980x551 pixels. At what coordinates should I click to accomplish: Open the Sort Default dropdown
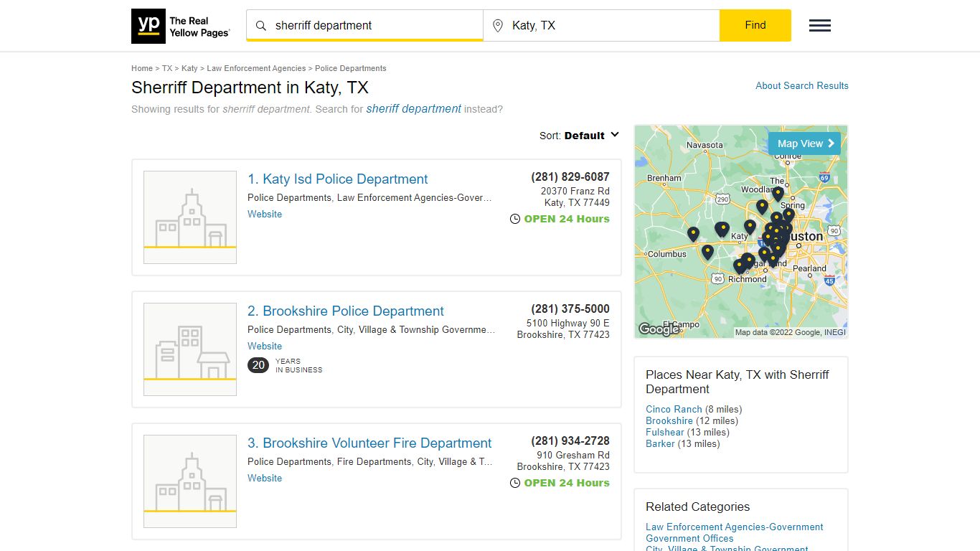click(579, 136)
